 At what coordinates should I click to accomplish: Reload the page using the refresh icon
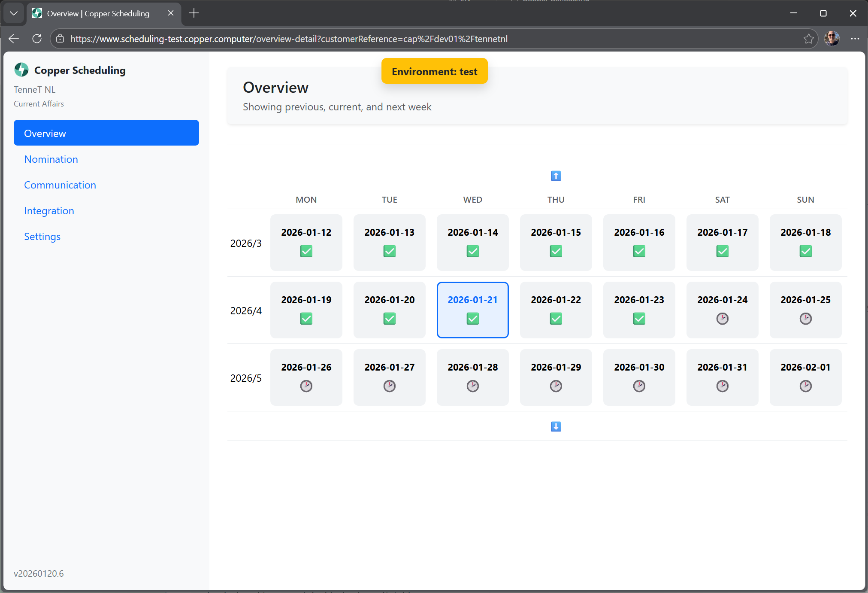pyautogui.click(x=37, y=39)
